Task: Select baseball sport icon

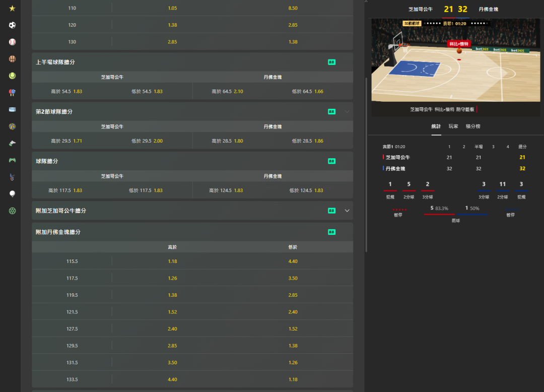Action: coord(12,42)
